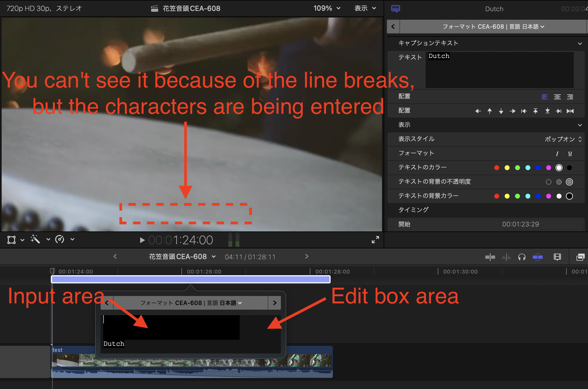Click the left alignment icon for caption text
The image size is (588, 389).
545,97
